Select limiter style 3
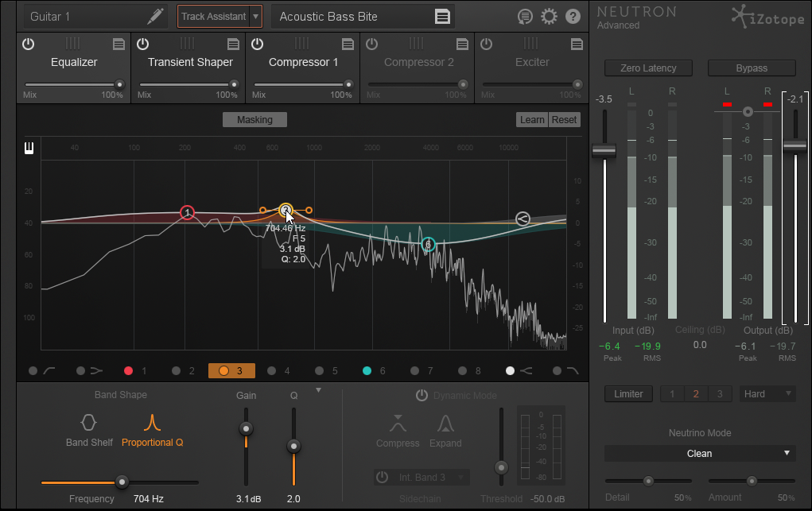Viewport: 812px width, 511px height. point(720,394)
